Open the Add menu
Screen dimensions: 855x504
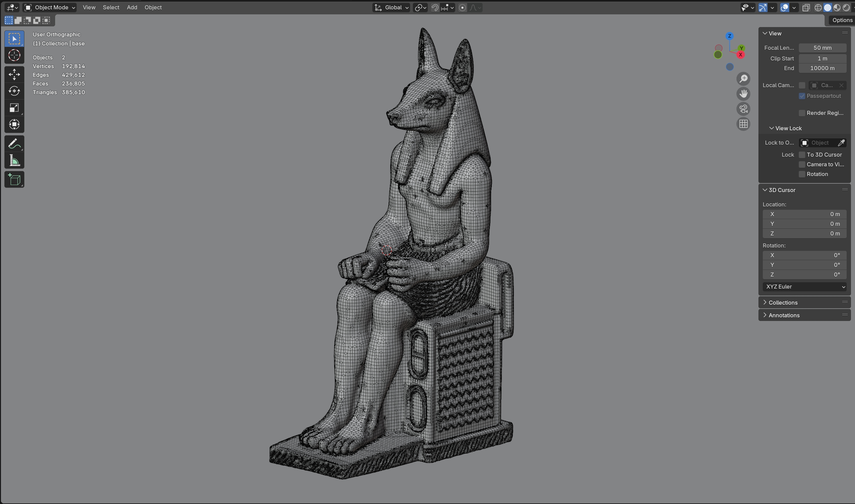132,7
